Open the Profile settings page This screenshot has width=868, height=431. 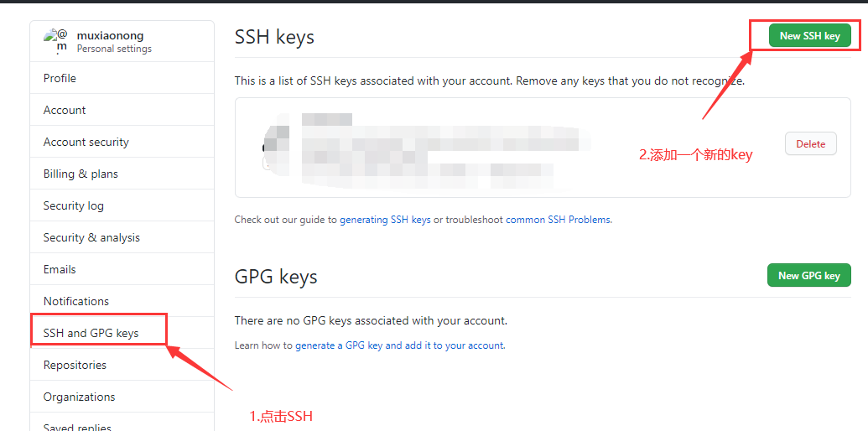tap(122, 78)
